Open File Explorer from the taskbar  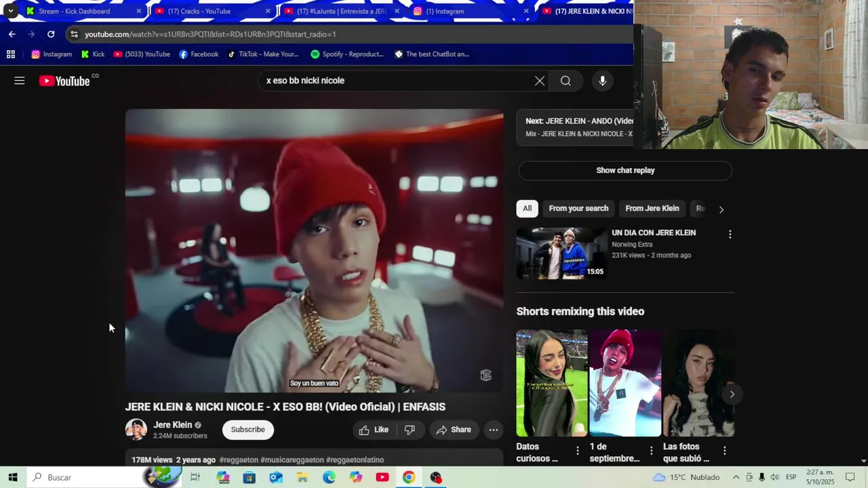point(302,477)
